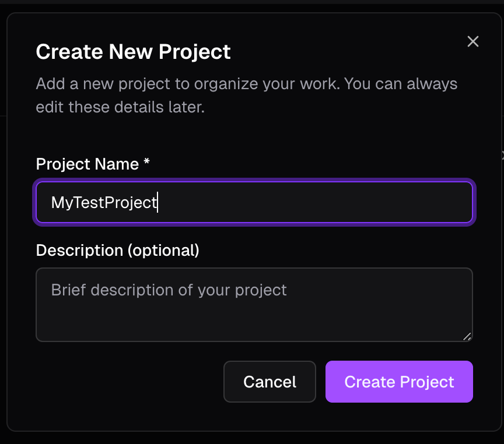The width and height of the screenshot is (504, 444).
Task: Place cursor in the "MyTestProject" text
Action: click(x=104, y=203)
